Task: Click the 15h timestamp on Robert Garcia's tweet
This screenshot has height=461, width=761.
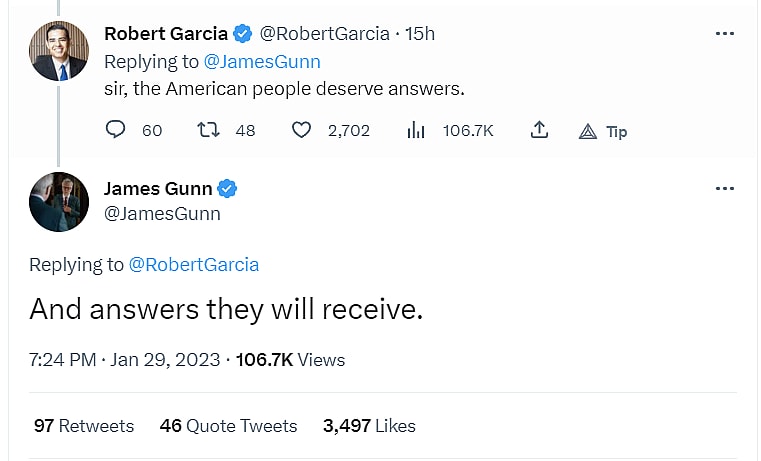Action: [419, 33]
